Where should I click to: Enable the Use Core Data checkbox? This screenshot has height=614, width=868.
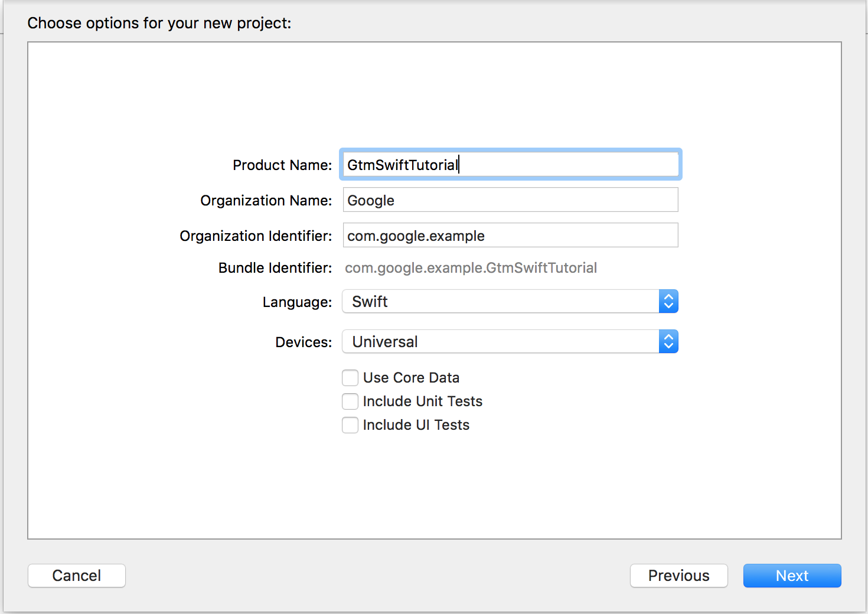pos(350,378)
